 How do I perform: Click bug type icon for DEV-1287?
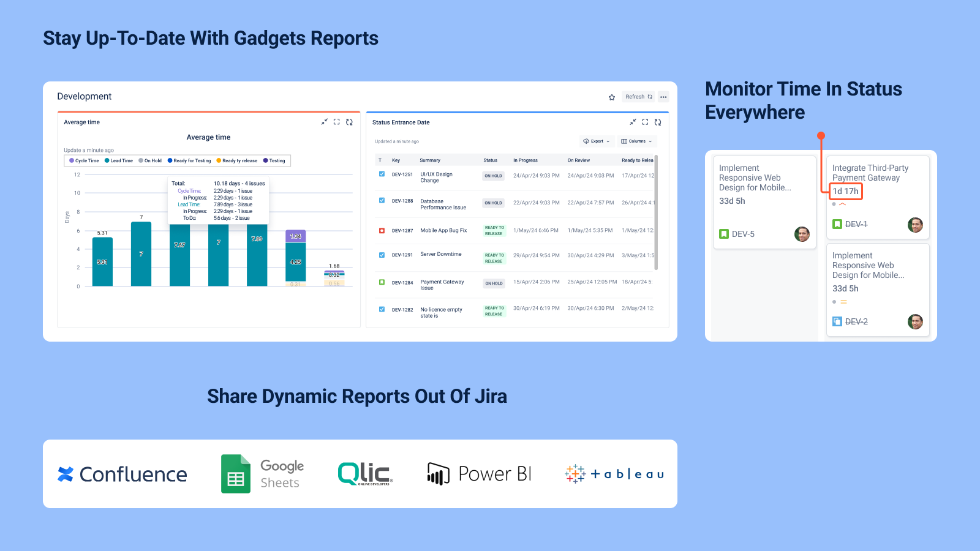(382, 230)
